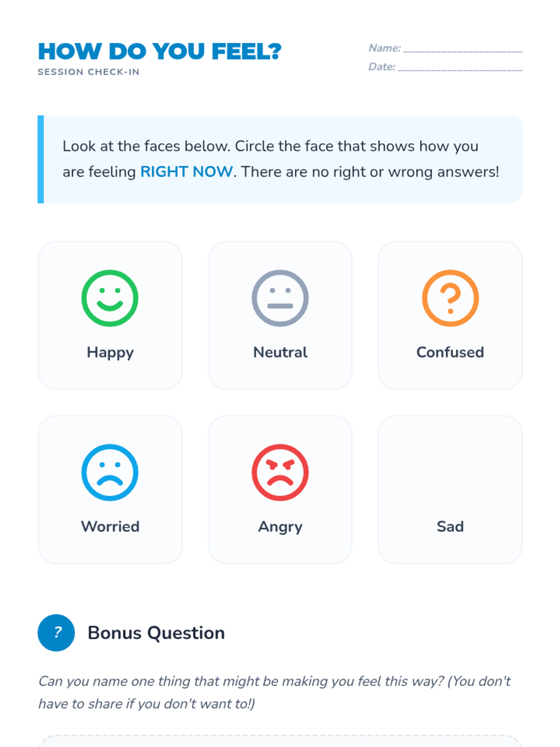This screenshot has width=560, height=747.
Task: Click the Worried label text
Action: 110,526
